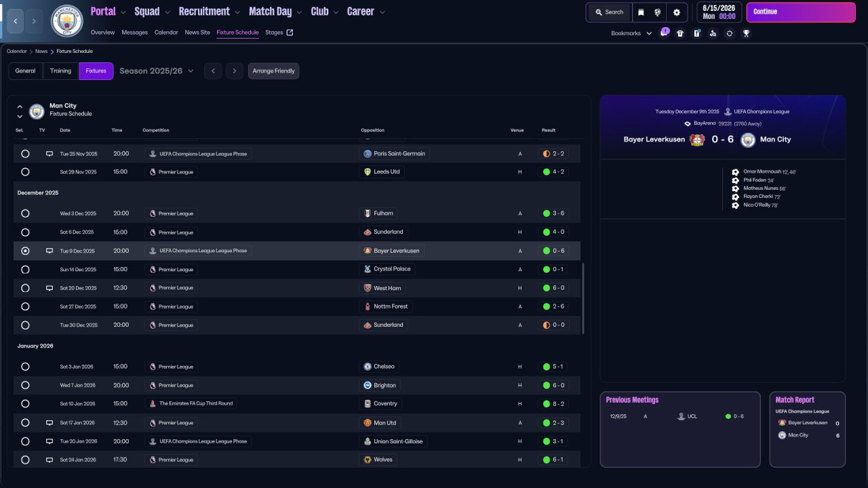Go to the next season with right arrow
Viewport: 868px width, 488px height.
[x=235, y=71]
